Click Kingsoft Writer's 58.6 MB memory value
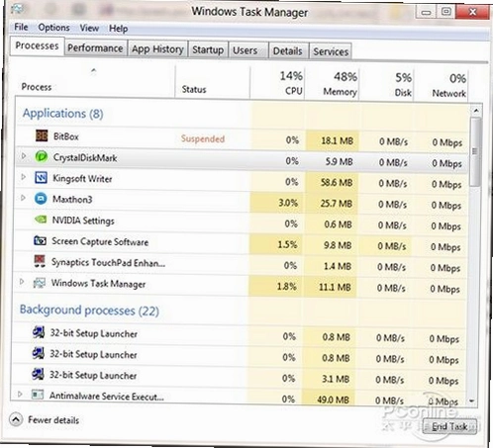The width and height of the screenshot is (493, 448). [x=337, y=182]
